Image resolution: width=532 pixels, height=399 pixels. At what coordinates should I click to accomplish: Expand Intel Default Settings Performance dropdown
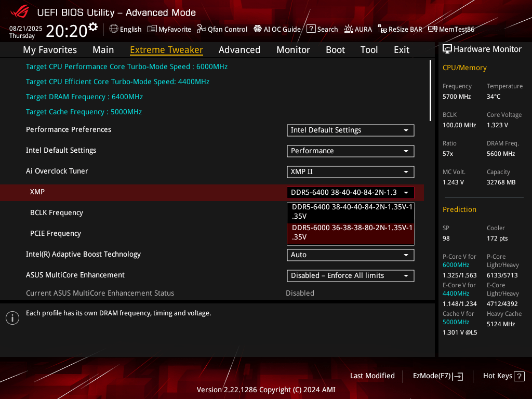click(x=351, y=151)
